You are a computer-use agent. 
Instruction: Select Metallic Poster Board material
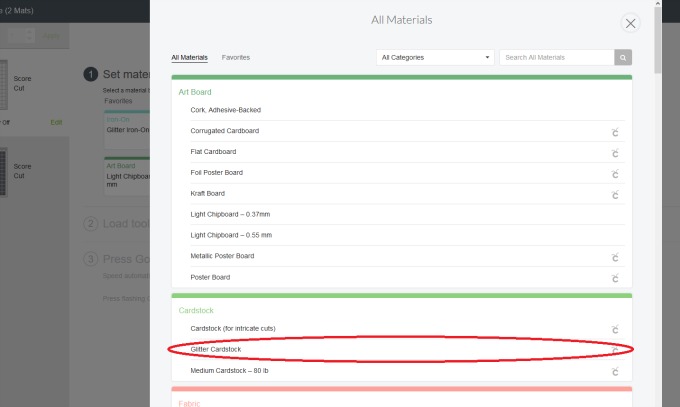coord(407,256)
